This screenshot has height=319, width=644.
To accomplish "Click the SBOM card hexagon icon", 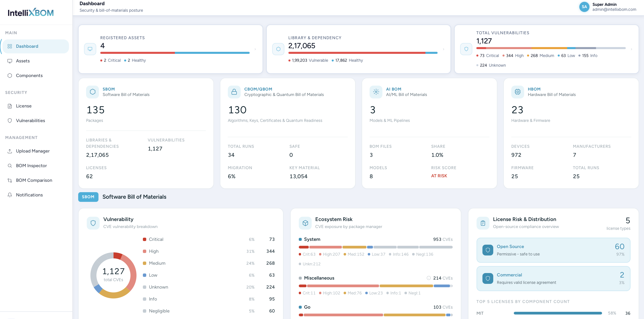I will pos(93,92).
